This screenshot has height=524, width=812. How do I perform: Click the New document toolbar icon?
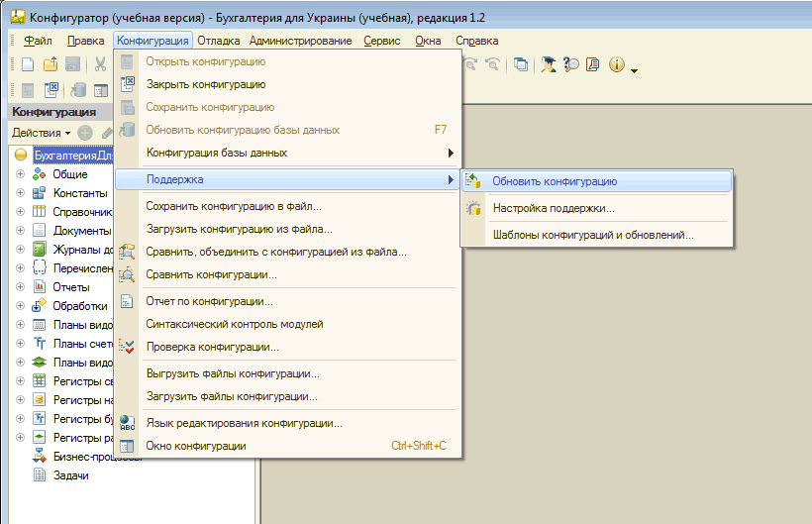point(28,64)
